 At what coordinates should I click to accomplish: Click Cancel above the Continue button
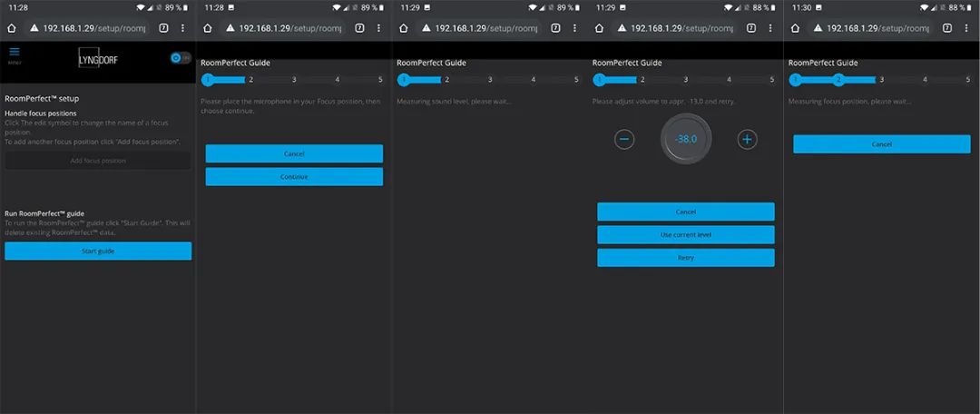tap(294, 153)
